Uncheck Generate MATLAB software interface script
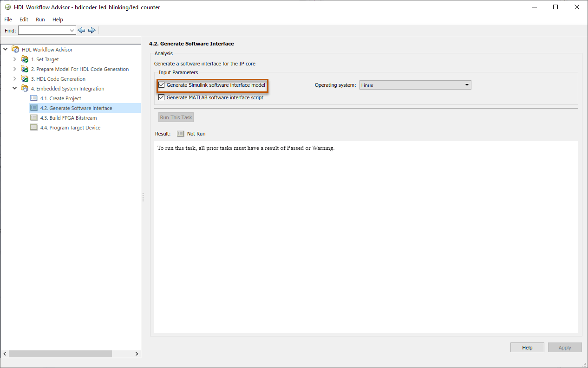The width and height of the screenshot is (588, 368). click(x=162, y=97)
